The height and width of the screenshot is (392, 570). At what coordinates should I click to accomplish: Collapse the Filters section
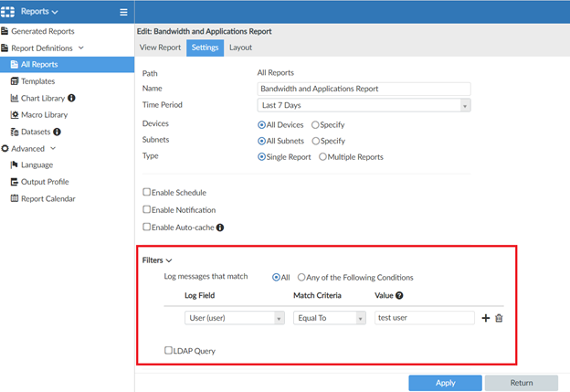tap(157, 260)
